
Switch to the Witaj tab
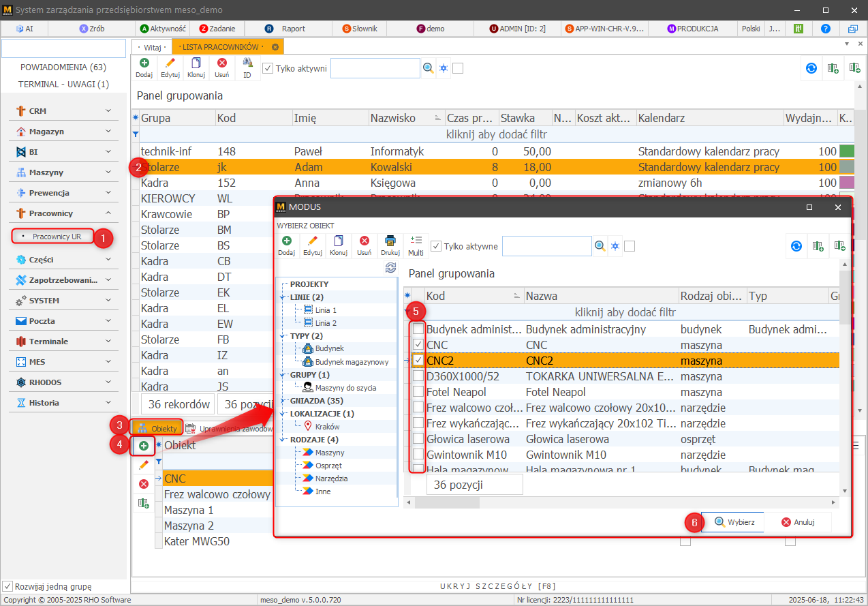pos(153,47)
